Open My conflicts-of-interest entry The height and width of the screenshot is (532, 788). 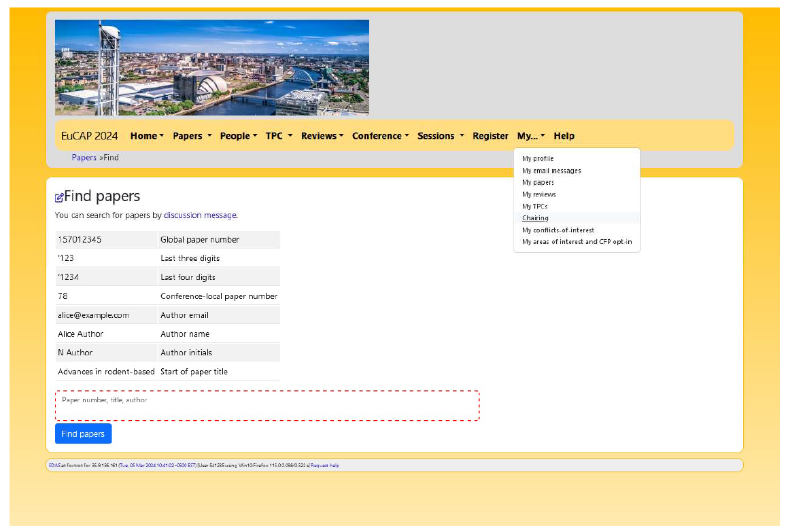click(558, 230)
